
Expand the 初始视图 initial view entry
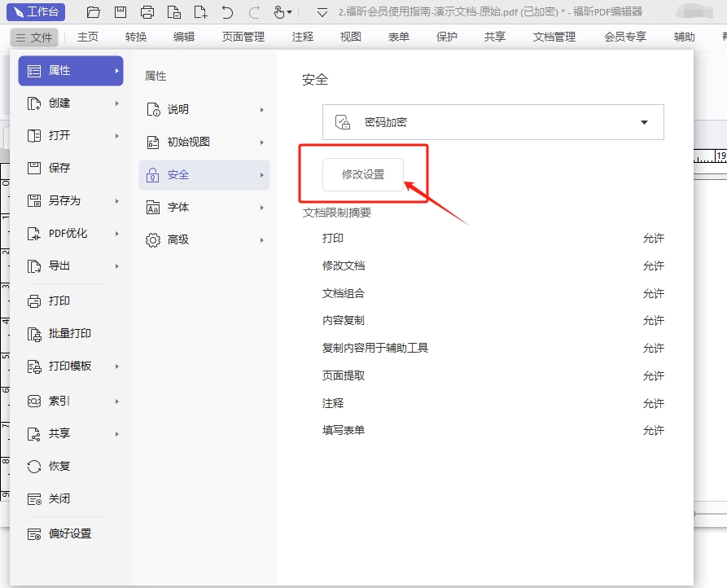click(204, 142)
